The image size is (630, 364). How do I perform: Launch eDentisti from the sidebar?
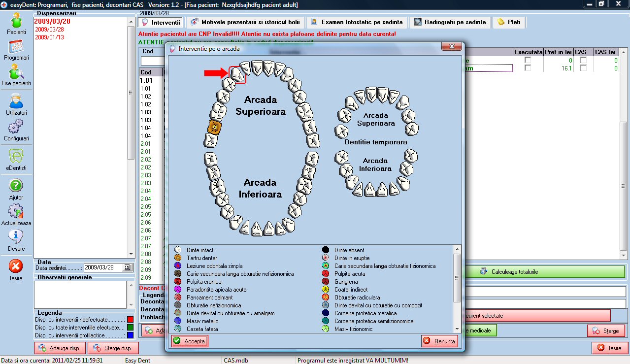(x=16, y=159)
